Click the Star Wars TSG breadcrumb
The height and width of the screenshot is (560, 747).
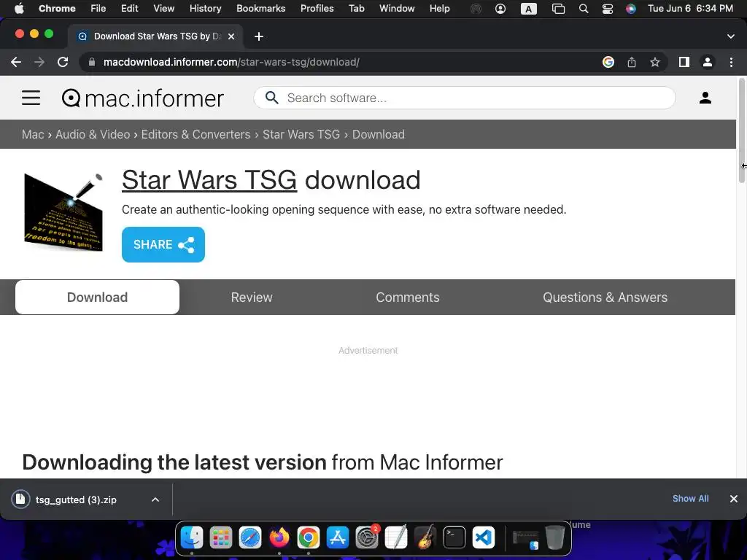pos(301,134)
